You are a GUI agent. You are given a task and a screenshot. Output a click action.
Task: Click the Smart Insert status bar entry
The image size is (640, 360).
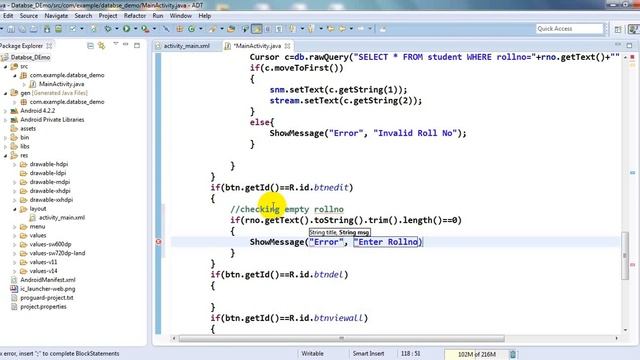(x=368, y=353)
